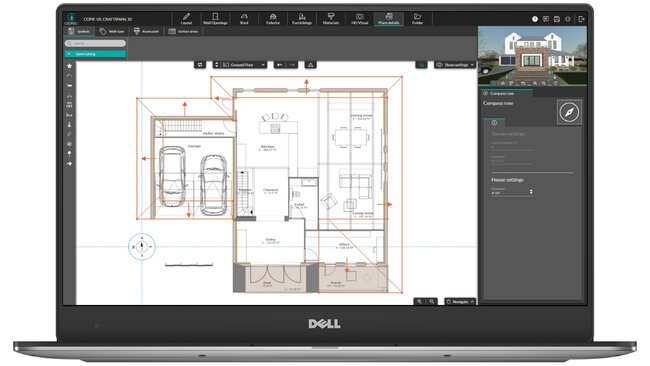Switch to the Roof tab
This screenshot has width=650, height=366.
[244, 19]
